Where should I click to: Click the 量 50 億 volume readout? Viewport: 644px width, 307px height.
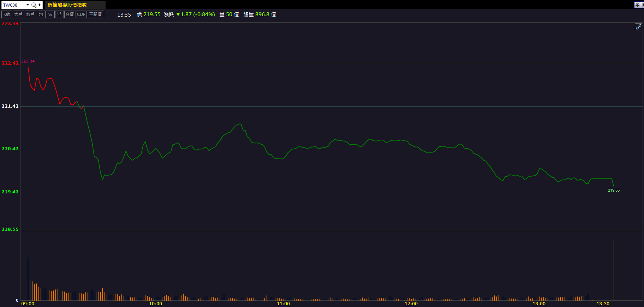click(229, 14)
